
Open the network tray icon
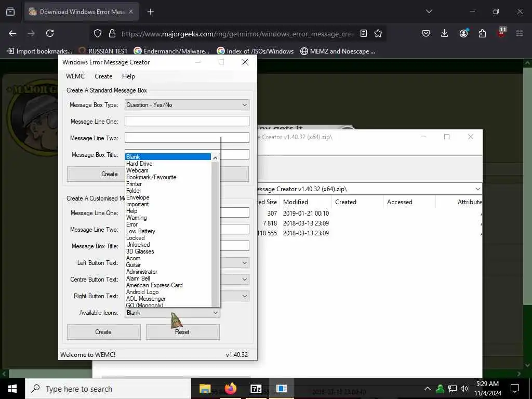453,389
